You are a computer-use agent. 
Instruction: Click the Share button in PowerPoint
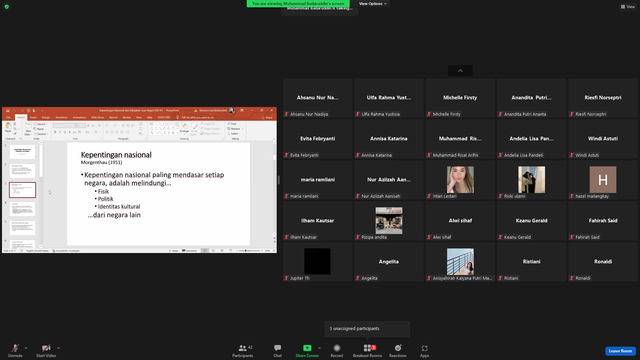(267, 118)
